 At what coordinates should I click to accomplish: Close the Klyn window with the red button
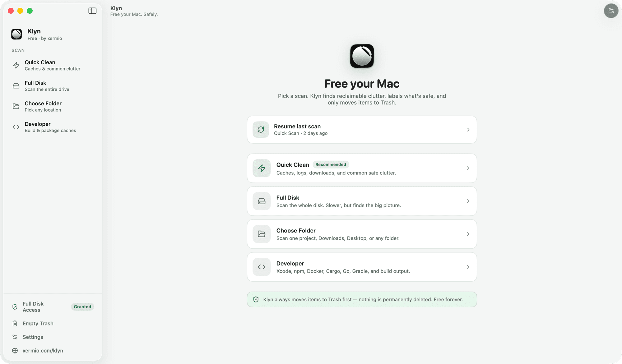[x=11, y=11]
